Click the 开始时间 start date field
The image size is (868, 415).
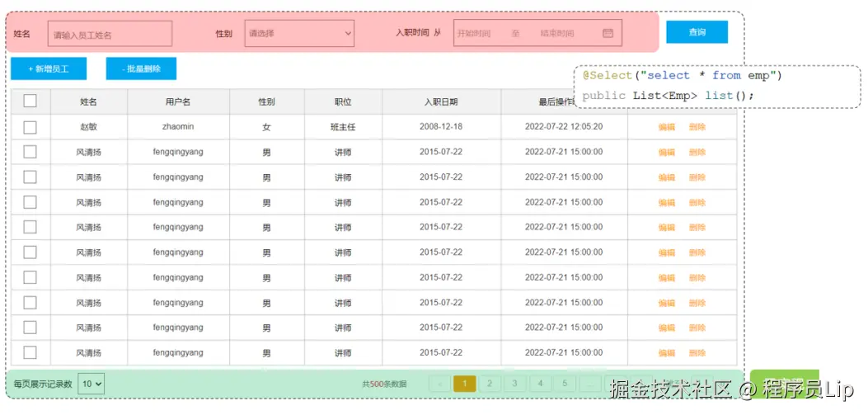pyautogui.click(x=475, y=33)
